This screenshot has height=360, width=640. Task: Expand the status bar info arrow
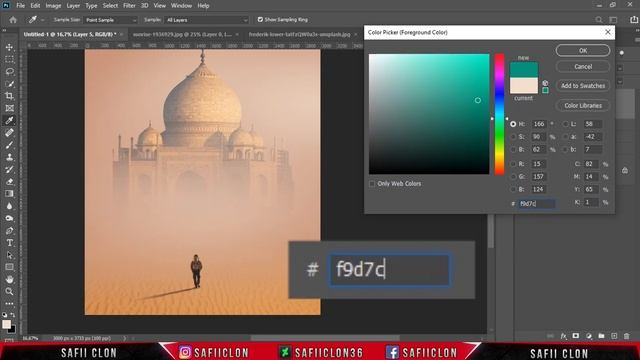click(125, 338)
